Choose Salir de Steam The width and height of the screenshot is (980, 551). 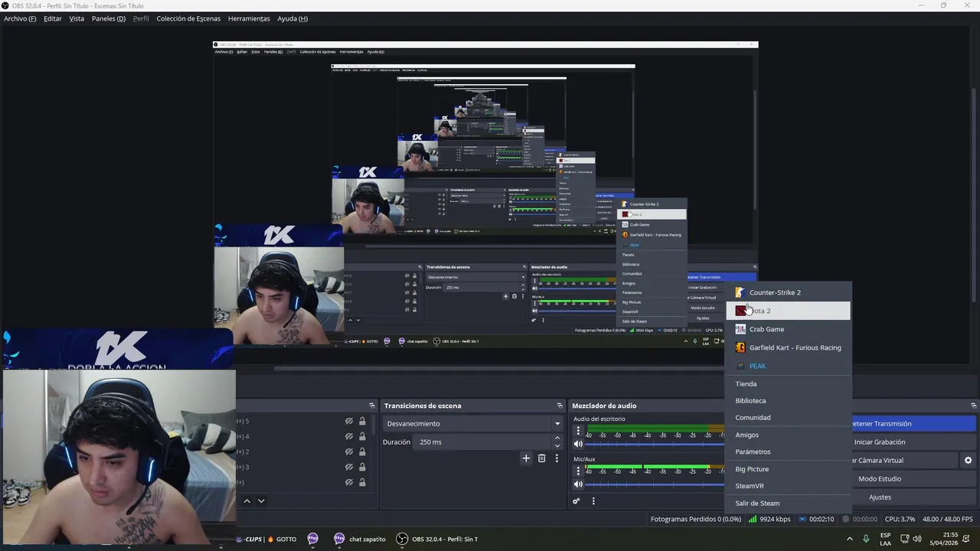tap(789, 503)
